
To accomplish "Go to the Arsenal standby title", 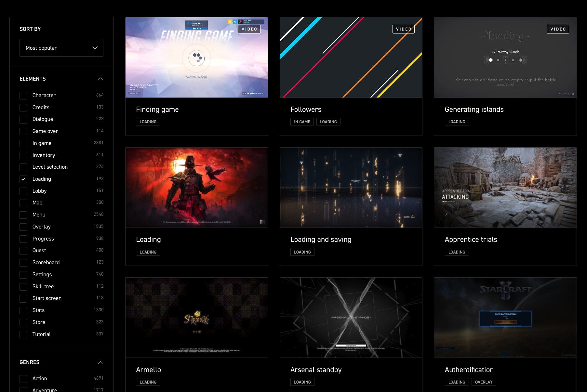I will pyautogui.click(x=316, y=370).
